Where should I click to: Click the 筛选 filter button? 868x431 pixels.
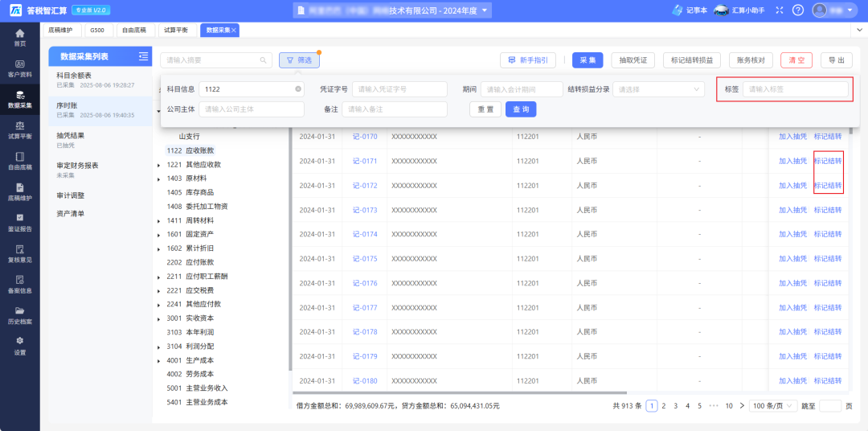pos(299,60)
